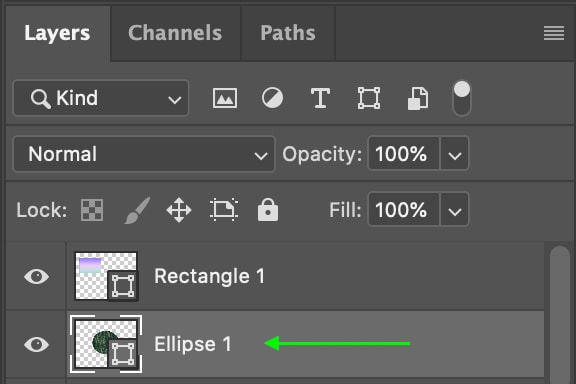Hide the Rectangle 1 layer
The image size is (576, 384).
[x=36, y=276]
